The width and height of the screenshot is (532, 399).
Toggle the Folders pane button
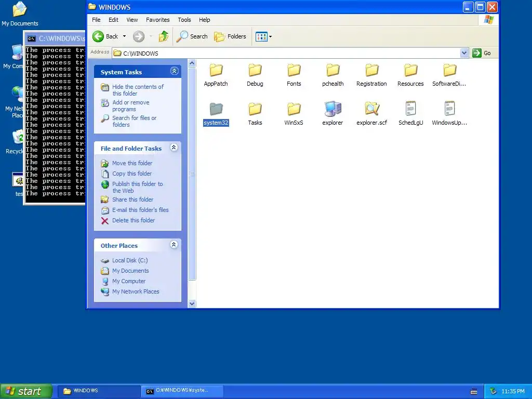tap(230, 36)
